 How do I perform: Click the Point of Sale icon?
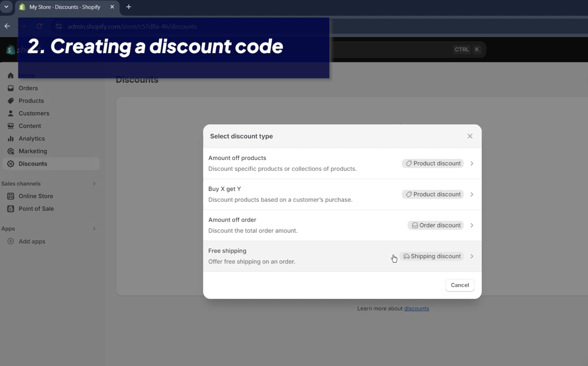pyautogui.click(x=11, y=208)
